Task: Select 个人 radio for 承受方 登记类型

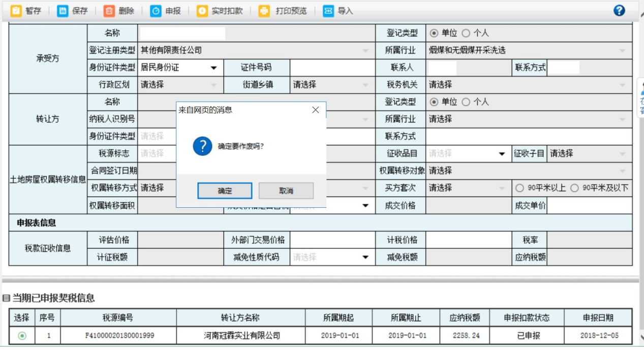Action: click(466, 34)
